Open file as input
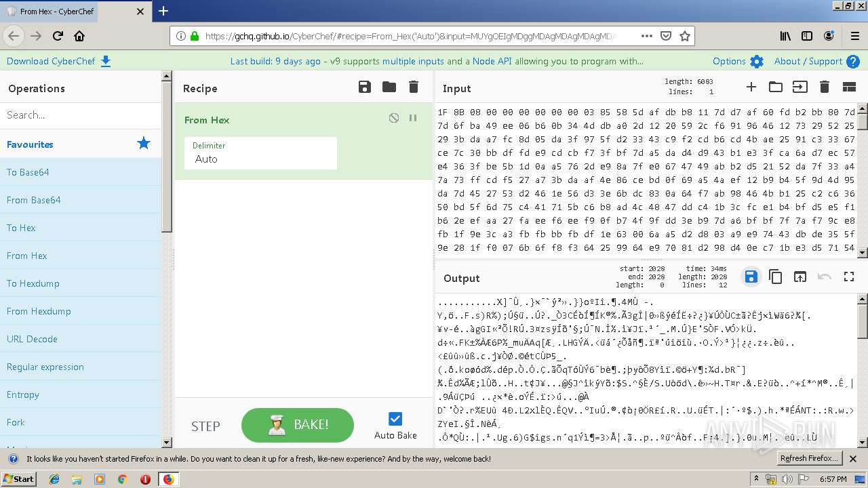Viewport: 868px width, 488px height. tap(800, 87)
